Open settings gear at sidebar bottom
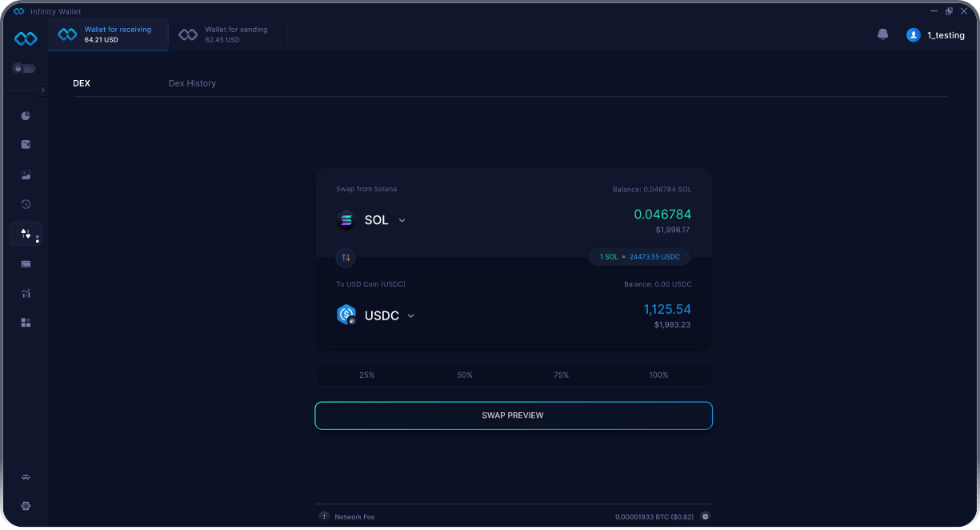980x530 pixels. 26,506
